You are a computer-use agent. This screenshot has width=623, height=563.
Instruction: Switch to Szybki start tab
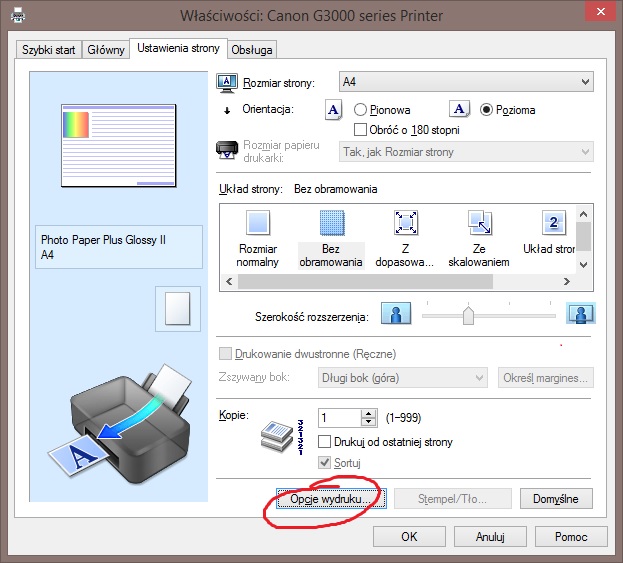pos(48,50)
